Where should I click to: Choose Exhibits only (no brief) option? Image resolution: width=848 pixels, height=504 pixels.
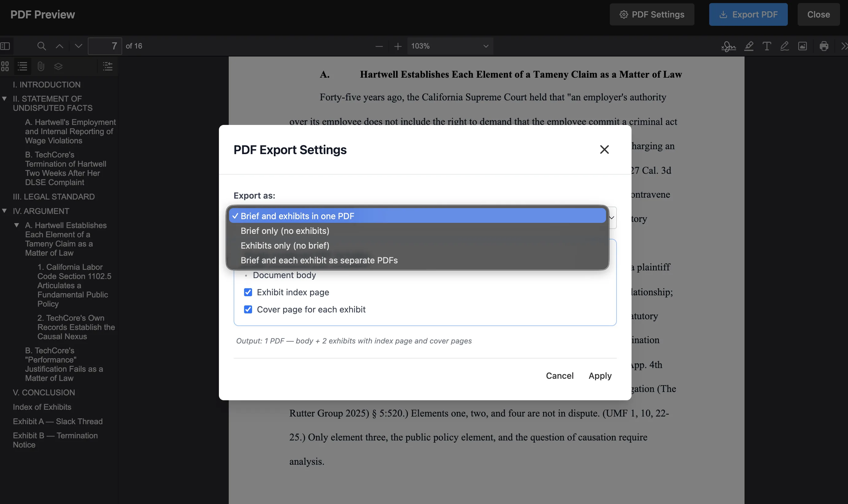(417, 246)
